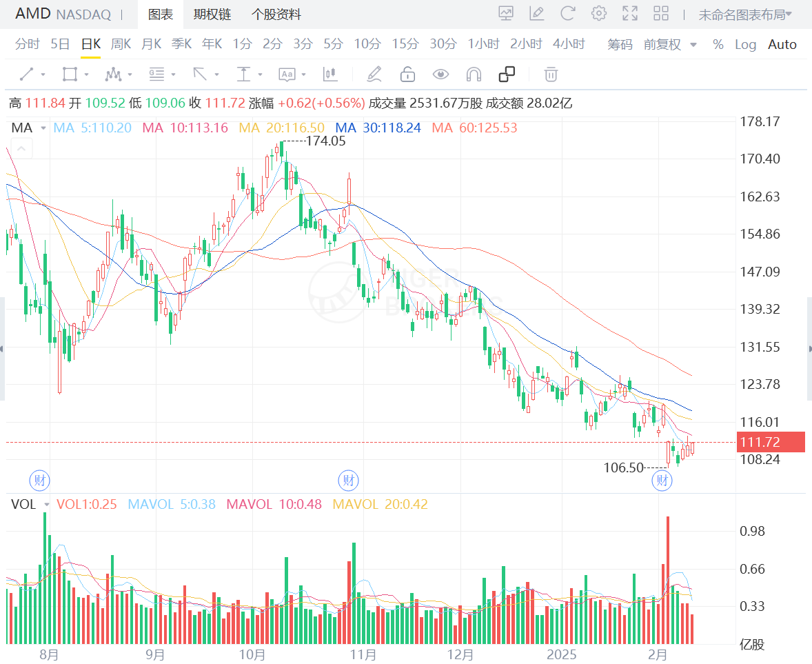The image size is (812, 664).
Task: Toggle Log scale mode
Action: coord(746,45)
